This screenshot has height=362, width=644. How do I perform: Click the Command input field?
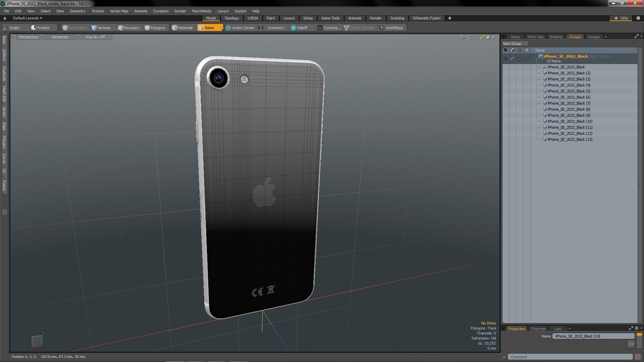(x=570, y=357)
